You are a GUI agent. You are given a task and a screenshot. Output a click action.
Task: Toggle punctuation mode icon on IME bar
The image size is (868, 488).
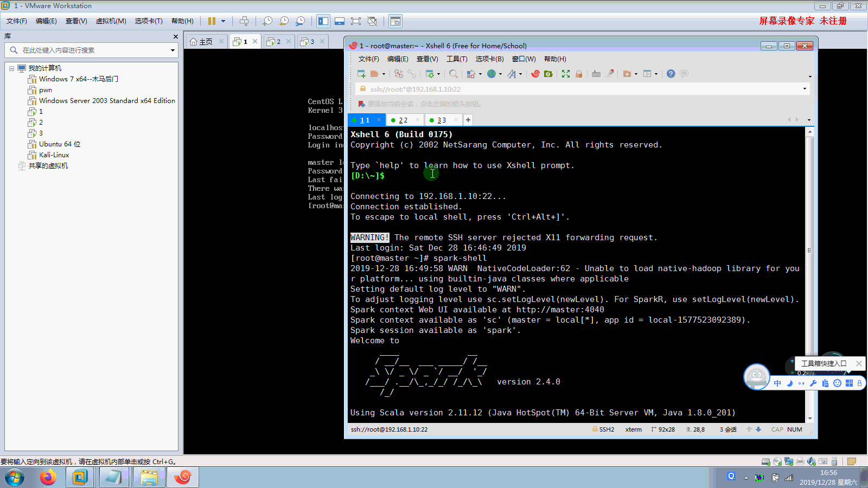click(x=801, y=383)
